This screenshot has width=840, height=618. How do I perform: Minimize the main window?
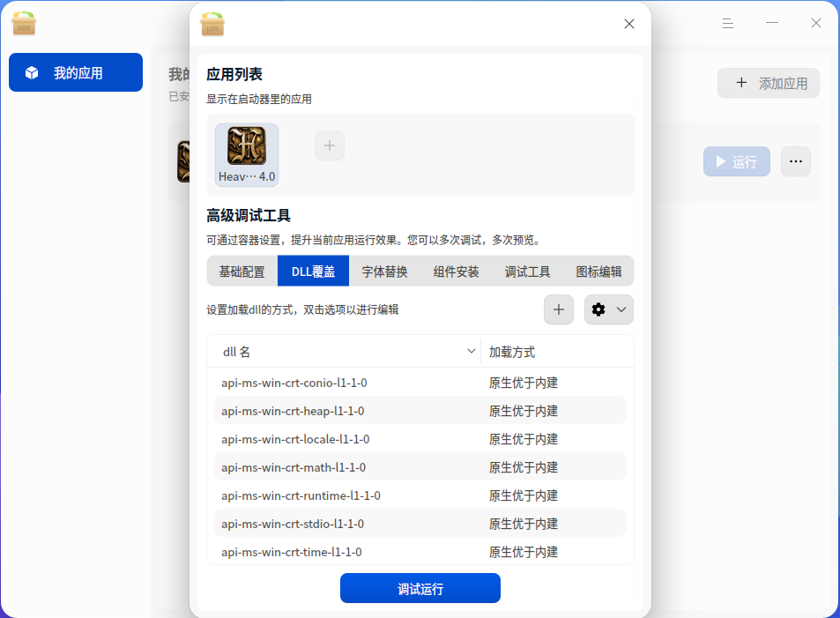772,23
